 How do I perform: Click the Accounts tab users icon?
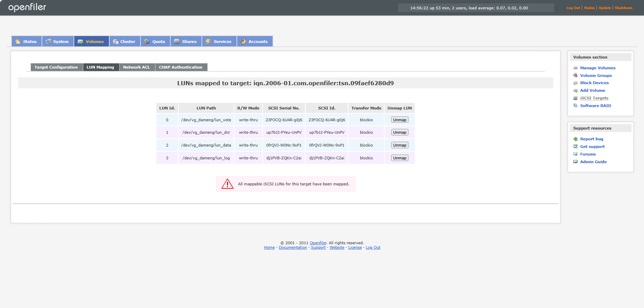(243, 42)
